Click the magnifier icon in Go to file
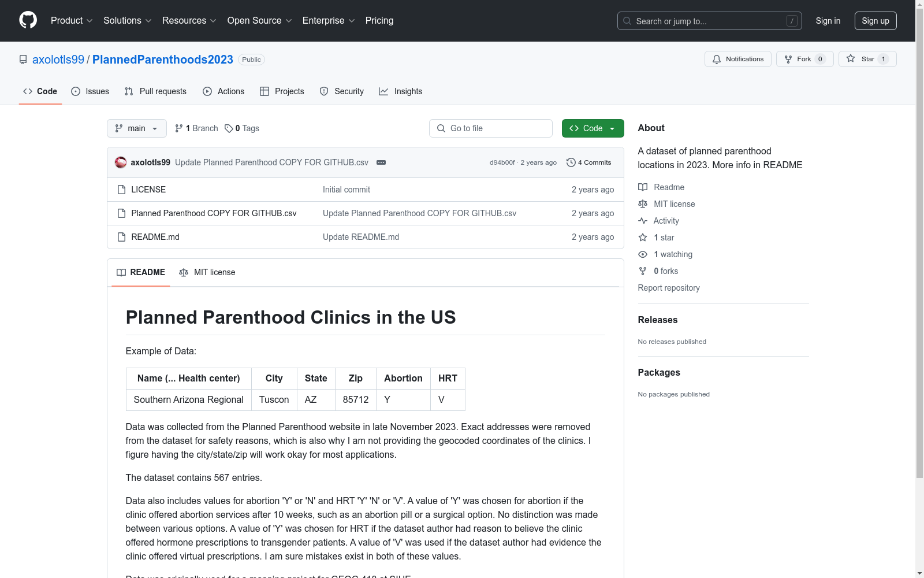This screenshot has height=578, width=924. point(441,128)
